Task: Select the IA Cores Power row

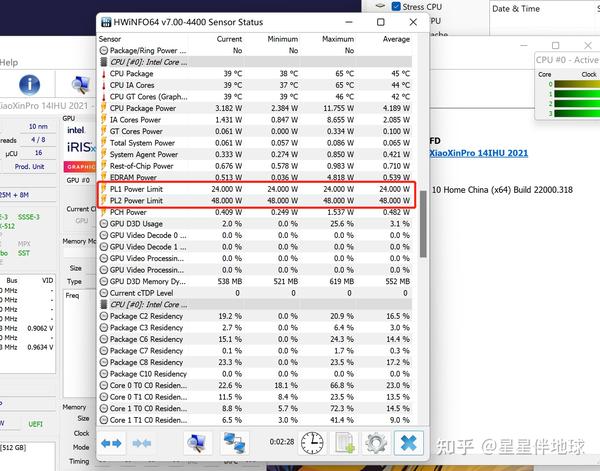Action: pos(255,120)
